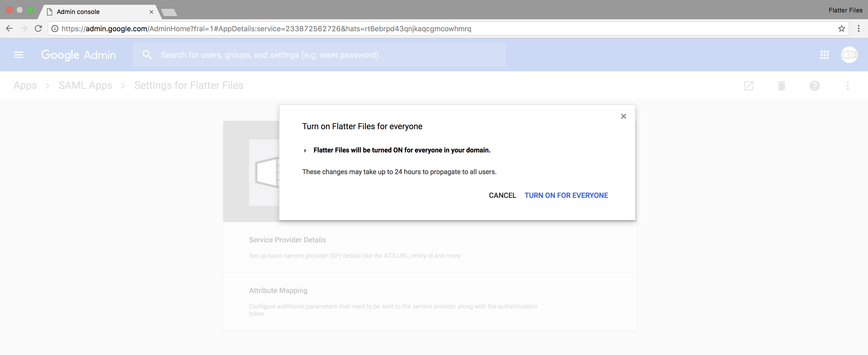Image resolution: width=868 pixels, height=355 pixels.
Task: Click the search magnifier icon
Action: click(x=147, y=55)
